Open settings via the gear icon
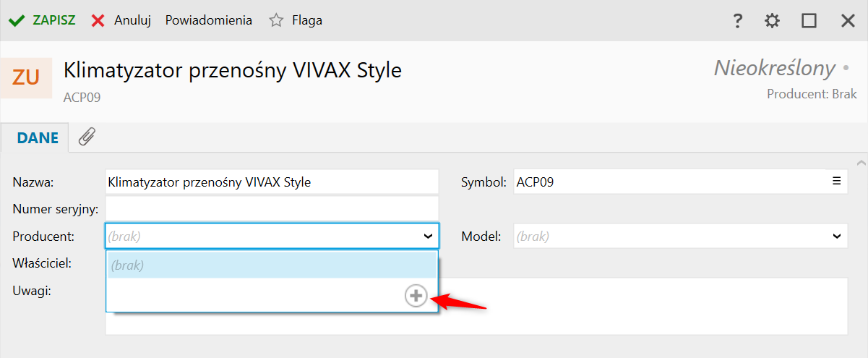This screenshot has height=358, width=868. (x=773, y=21)
